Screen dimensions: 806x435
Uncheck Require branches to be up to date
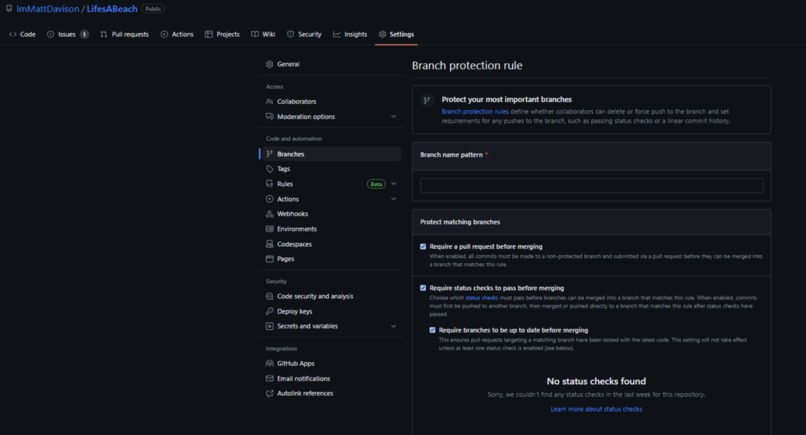432,330
